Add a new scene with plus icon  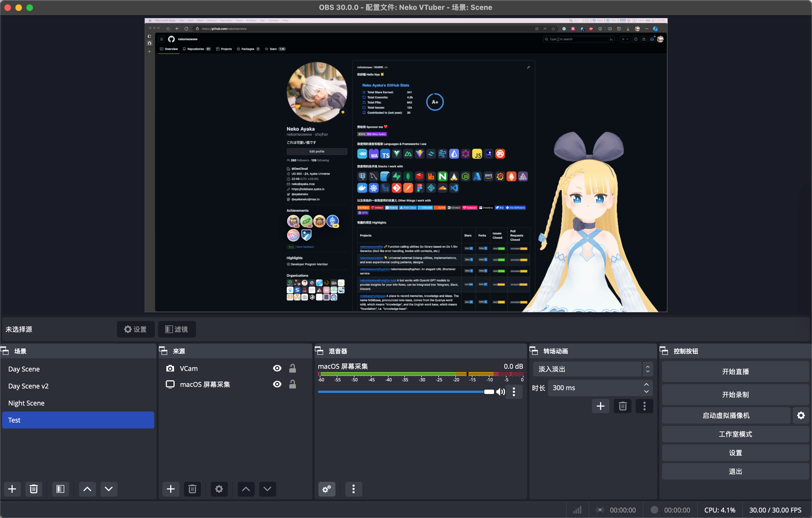[12, 489]
